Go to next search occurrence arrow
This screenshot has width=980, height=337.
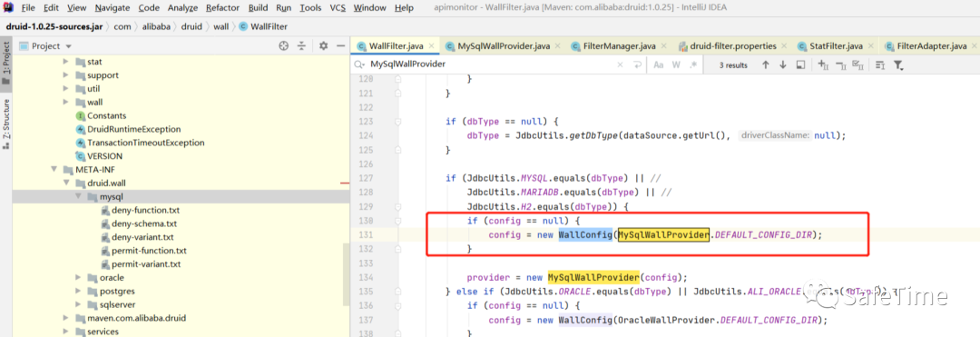[782, 64]
